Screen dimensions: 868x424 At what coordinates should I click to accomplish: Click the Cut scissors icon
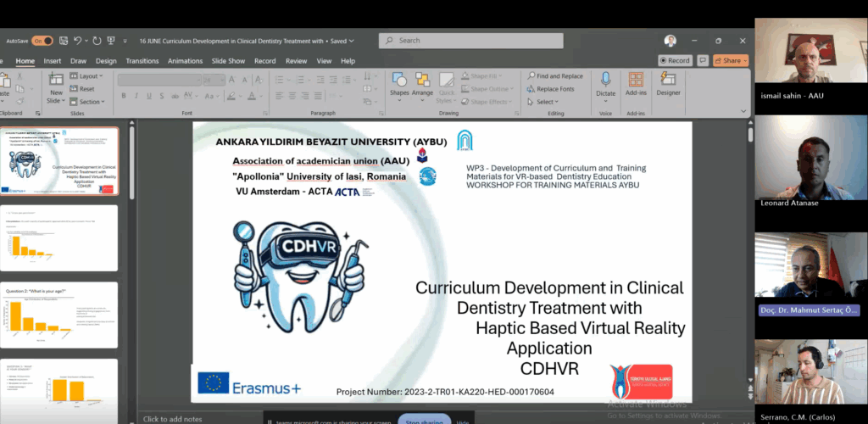coord(20,76)
